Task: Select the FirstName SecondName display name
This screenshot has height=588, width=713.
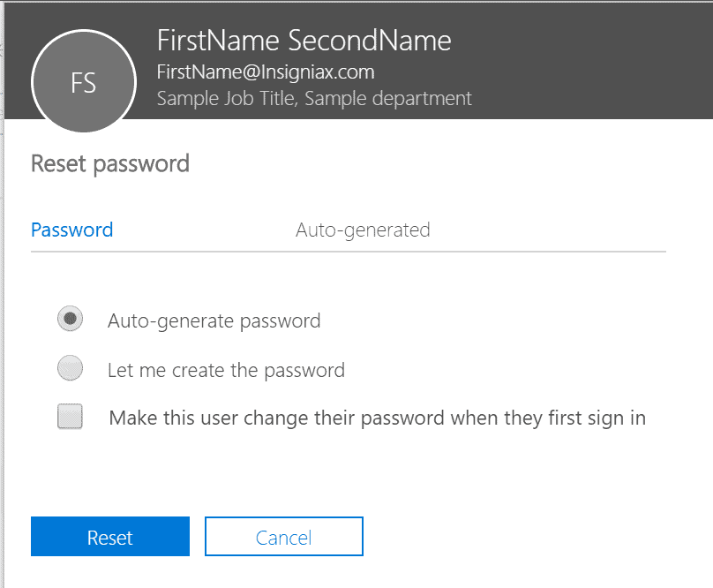Action: (304, 41)
